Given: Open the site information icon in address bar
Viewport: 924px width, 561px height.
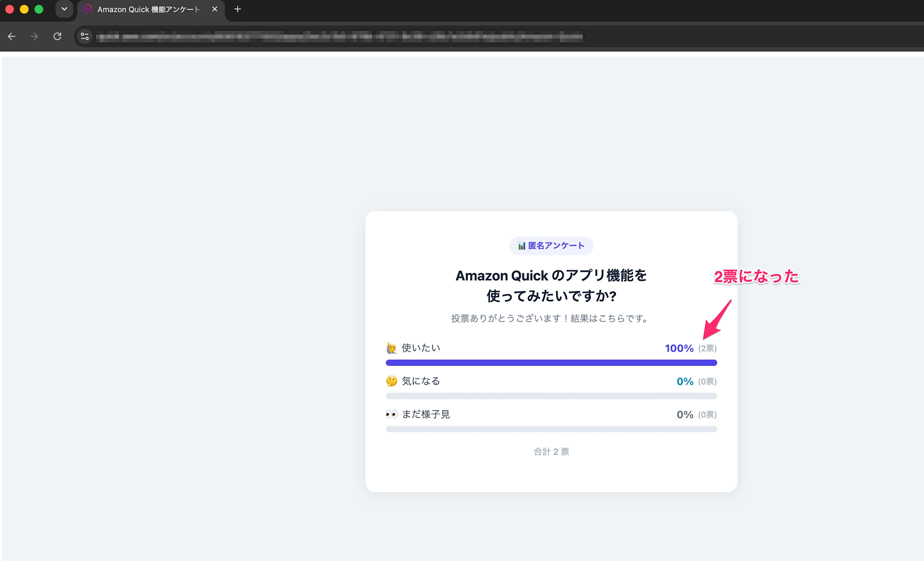Looking at the screenshot, I should (x=85, y=36).
